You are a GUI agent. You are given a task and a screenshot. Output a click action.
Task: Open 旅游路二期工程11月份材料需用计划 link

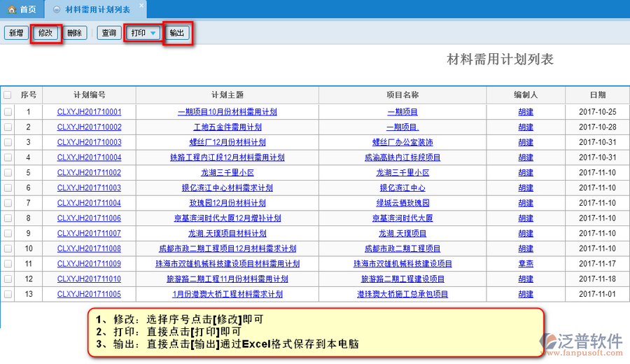(227, 279)
